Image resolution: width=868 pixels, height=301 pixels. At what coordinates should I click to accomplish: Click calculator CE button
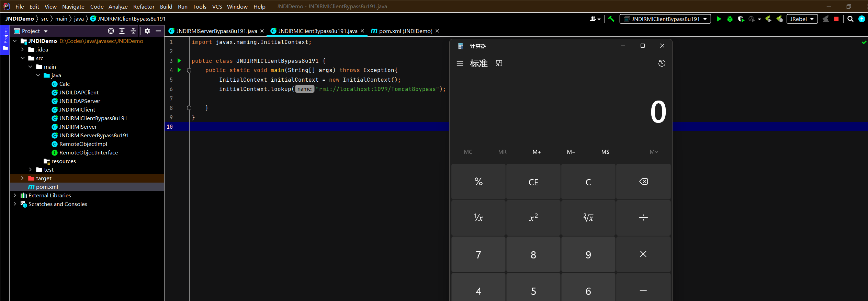[533, 182]
